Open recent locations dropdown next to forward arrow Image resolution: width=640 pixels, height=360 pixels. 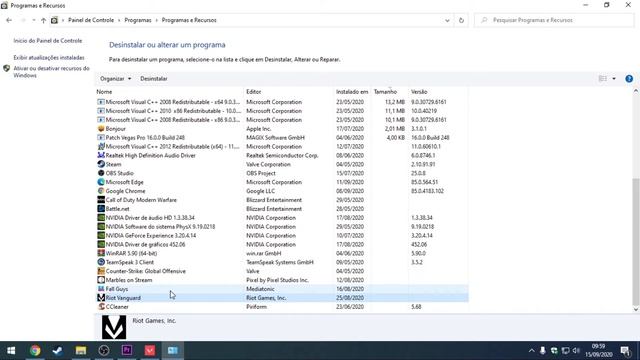coord(34,20)
